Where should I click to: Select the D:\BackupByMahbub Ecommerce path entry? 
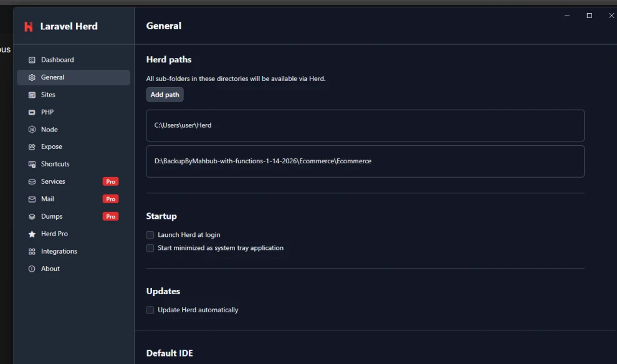point(365,161)
